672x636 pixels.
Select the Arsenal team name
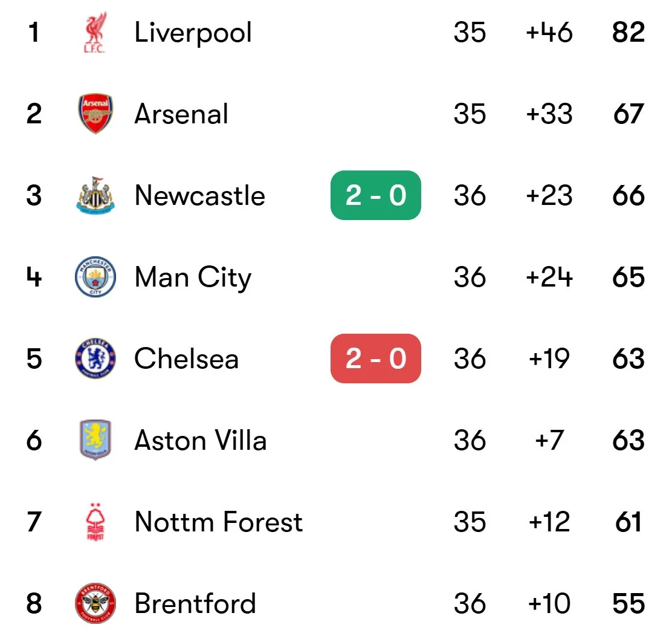point(181,114)
